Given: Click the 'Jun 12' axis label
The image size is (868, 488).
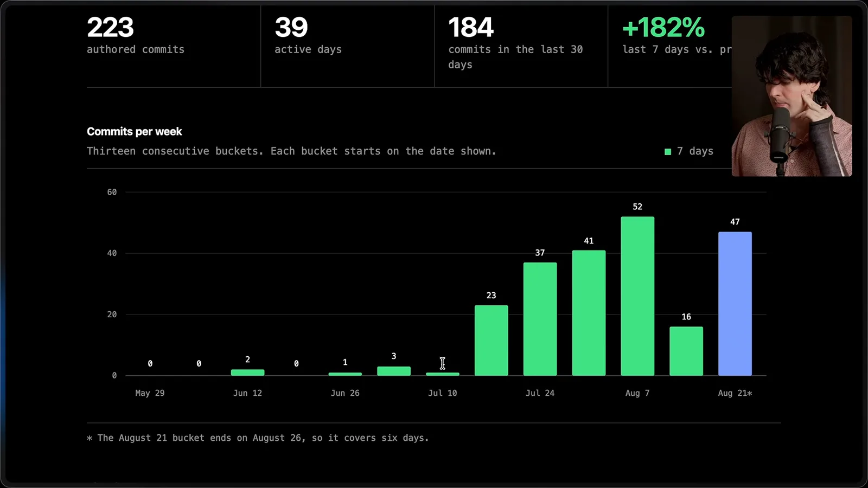Looking at the screenshot, I should click(x=247, y=393).
